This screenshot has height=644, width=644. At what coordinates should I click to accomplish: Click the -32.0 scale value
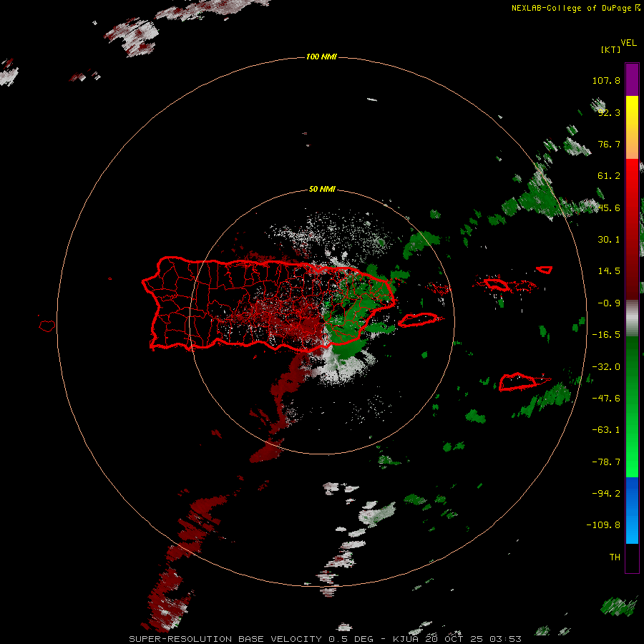click(606, 367)
